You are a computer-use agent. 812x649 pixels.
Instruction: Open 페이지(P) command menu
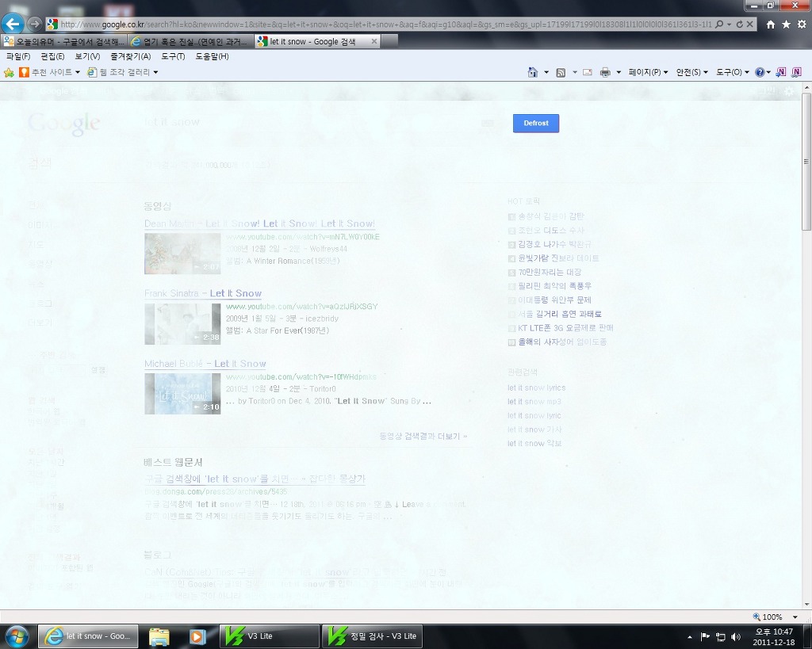click(649, 72)
